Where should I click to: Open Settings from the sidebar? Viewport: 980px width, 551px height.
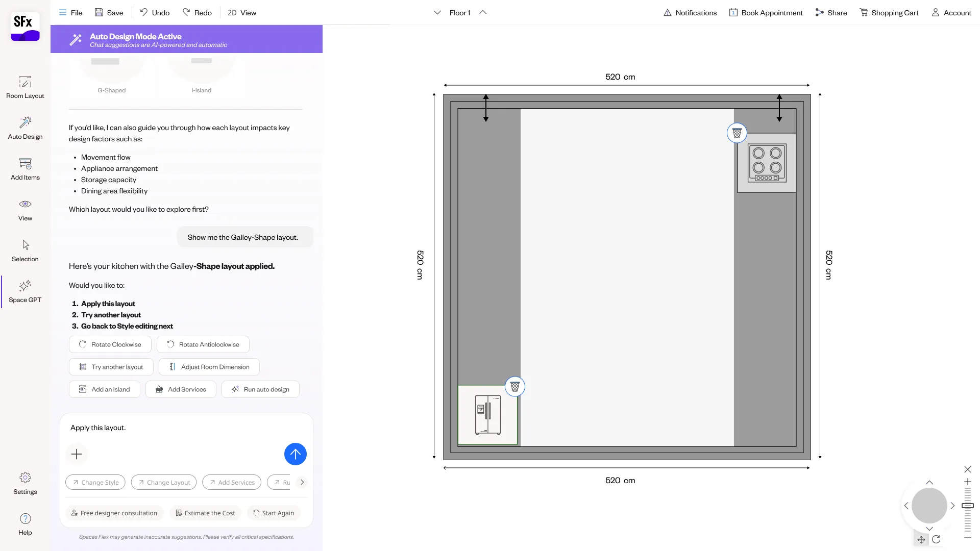pyautogui.click(x=25, y=483)
